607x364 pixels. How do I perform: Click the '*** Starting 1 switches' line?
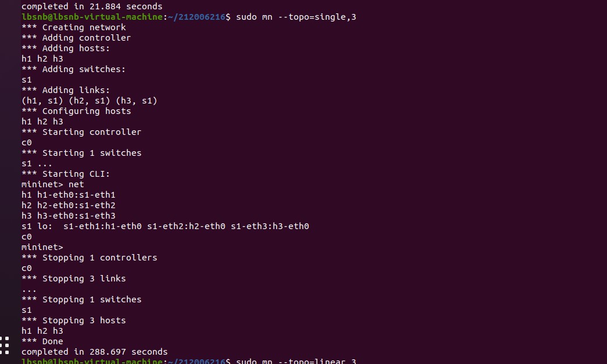(x=81, y=153)
